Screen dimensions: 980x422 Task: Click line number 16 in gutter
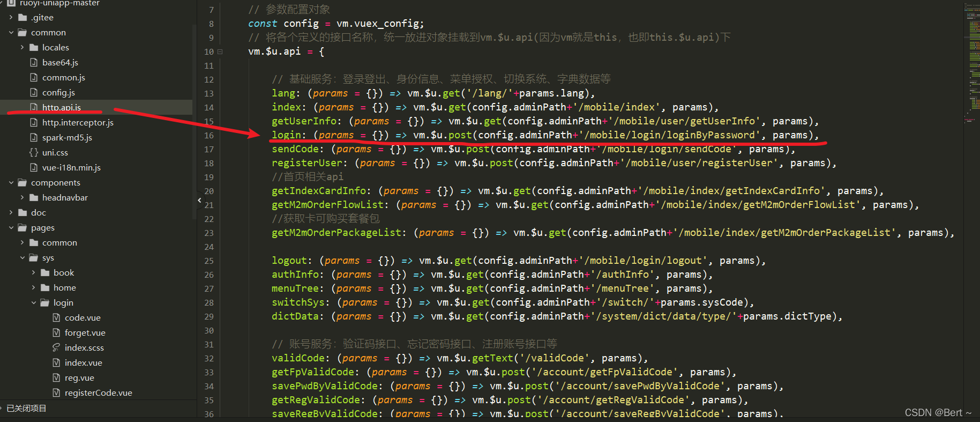[x=209, y=136]
